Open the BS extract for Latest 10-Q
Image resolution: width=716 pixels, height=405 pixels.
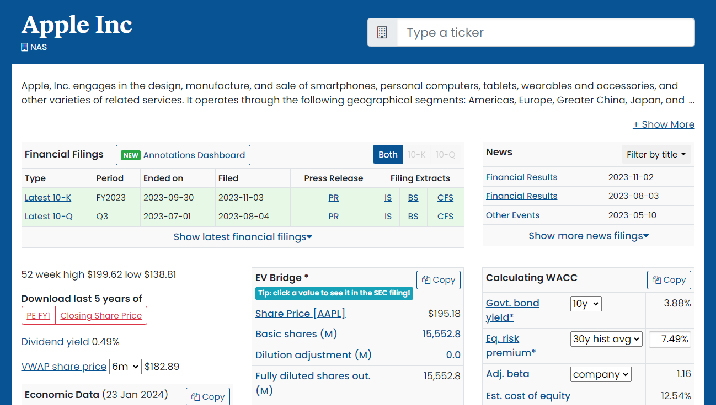tap(413, 216)
